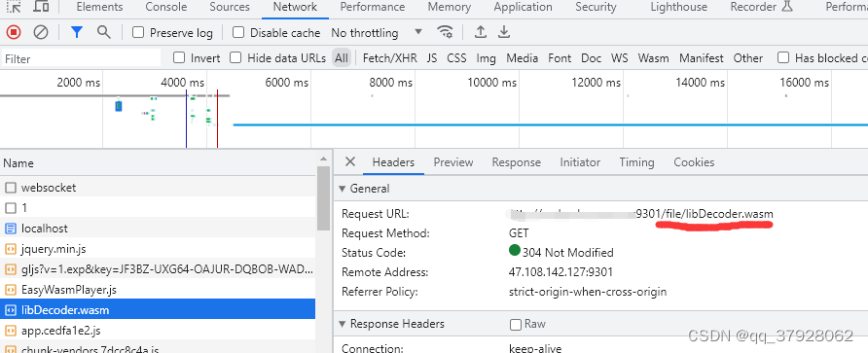Image resolution: width=868 pixels, height=353 pixels.
Task: Open the network search magnifier
Action: pyautogui.click(x=103, y=32)
